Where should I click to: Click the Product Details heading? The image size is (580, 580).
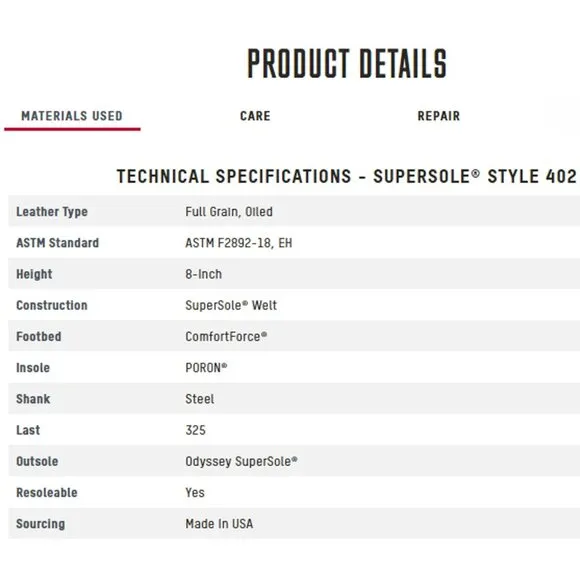coord(347,63)
